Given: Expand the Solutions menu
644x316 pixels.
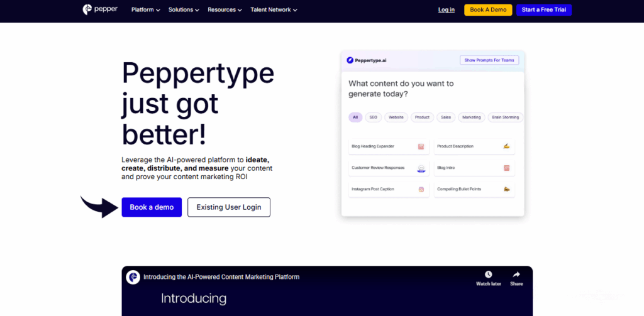Looking at the screenshot, I should pyautogui.click(x=184, y=10).
